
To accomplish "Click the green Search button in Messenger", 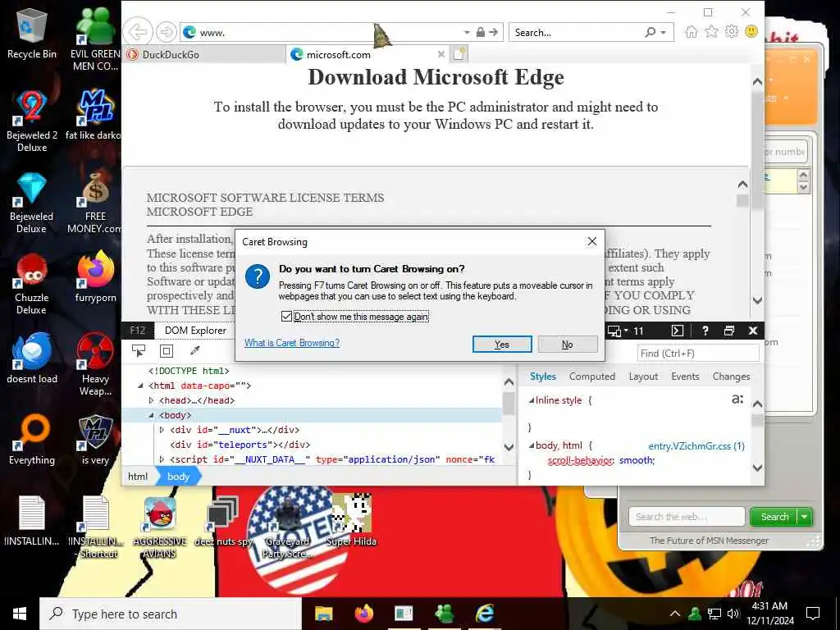I will tap(774, 517).
